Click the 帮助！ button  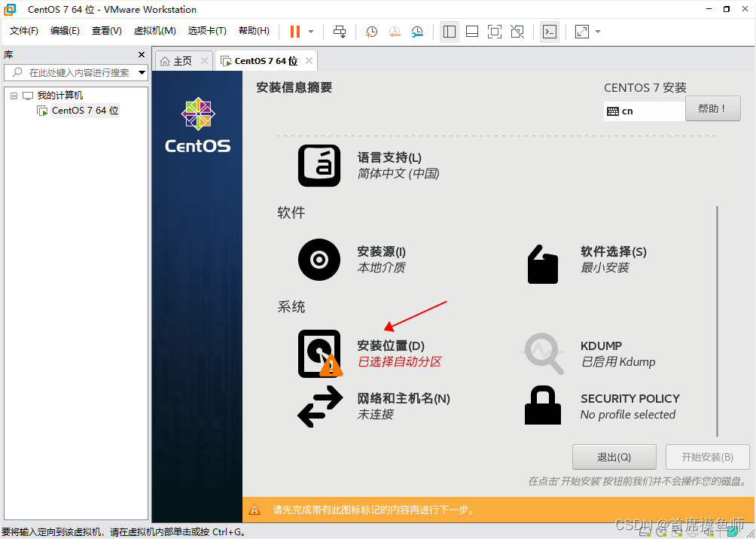coord(712,108)
